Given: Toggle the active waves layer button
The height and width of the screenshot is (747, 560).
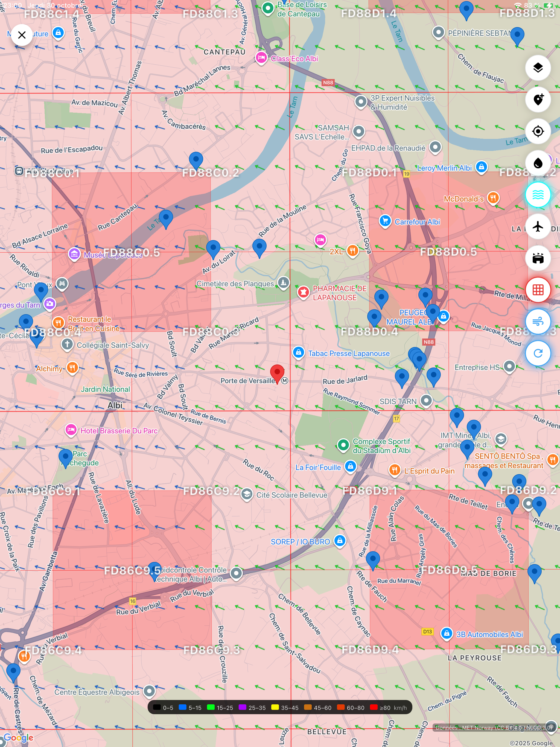Looking at the screenshot, I should pyautogui.click(x=538, y=195).
